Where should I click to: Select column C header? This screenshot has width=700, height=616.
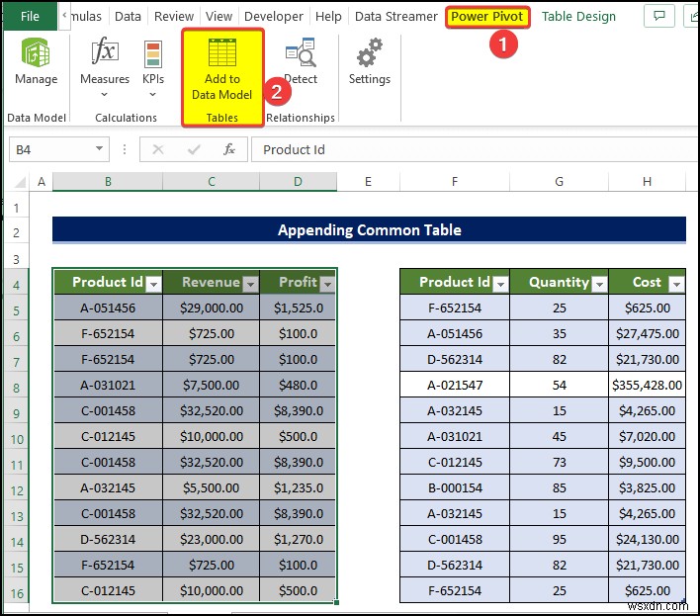coord(212,182)
